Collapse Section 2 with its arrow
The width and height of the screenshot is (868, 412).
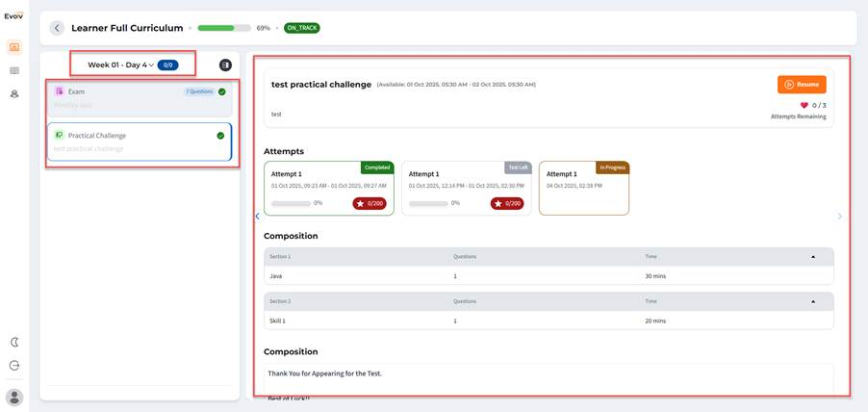coord(813,302)
